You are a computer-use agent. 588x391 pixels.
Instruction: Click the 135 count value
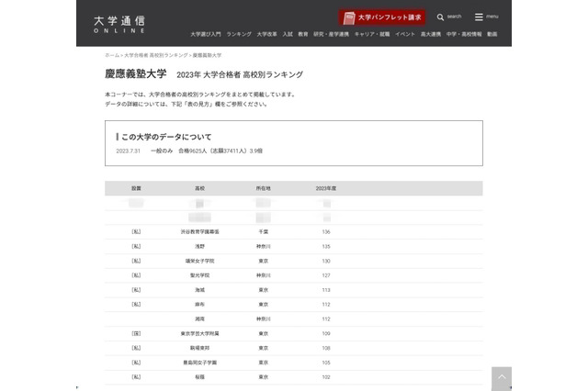(x=326, y=246)
